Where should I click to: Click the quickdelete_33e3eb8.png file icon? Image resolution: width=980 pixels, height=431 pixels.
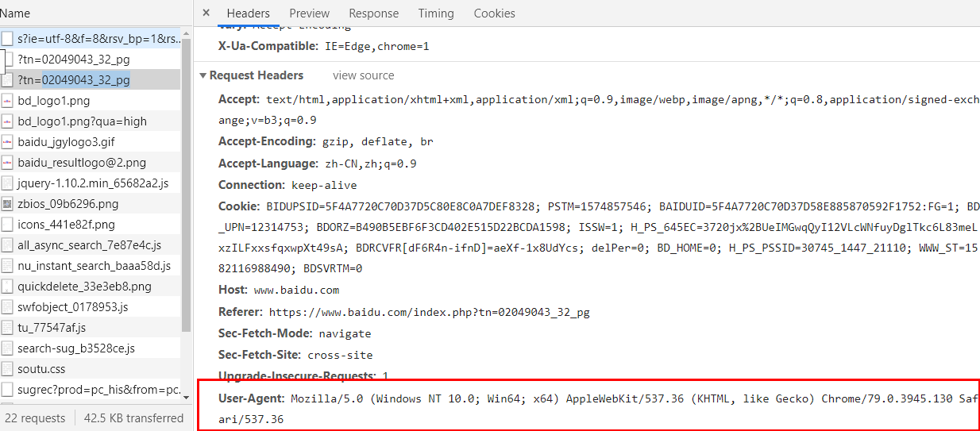7,287
